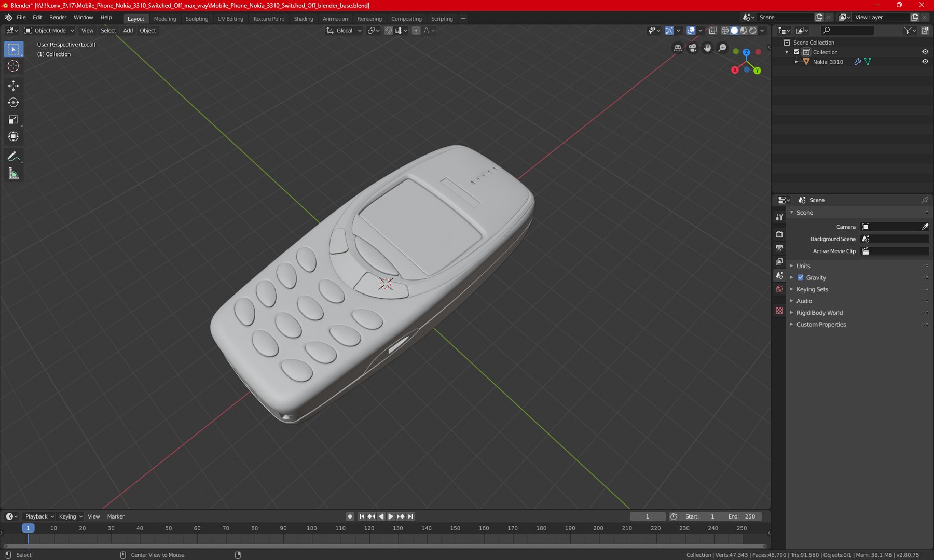Choose the Annotate tool
Viewport: 934px width, 560px height.
[x=13, y=157]
